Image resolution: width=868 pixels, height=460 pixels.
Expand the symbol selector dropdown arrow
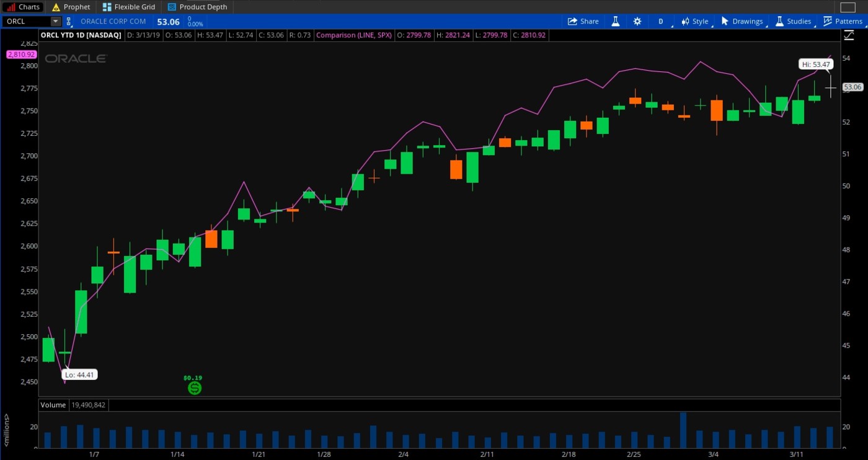pos(56,22)
